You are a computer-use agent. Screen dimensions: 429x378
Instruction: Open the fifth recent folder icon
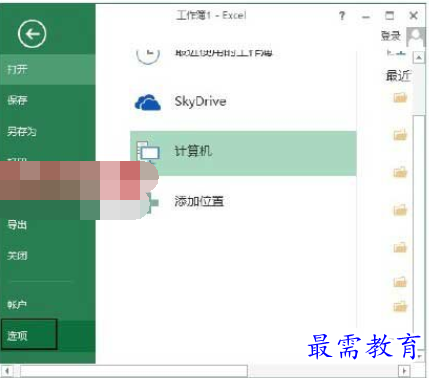click(x=400, y=247)
